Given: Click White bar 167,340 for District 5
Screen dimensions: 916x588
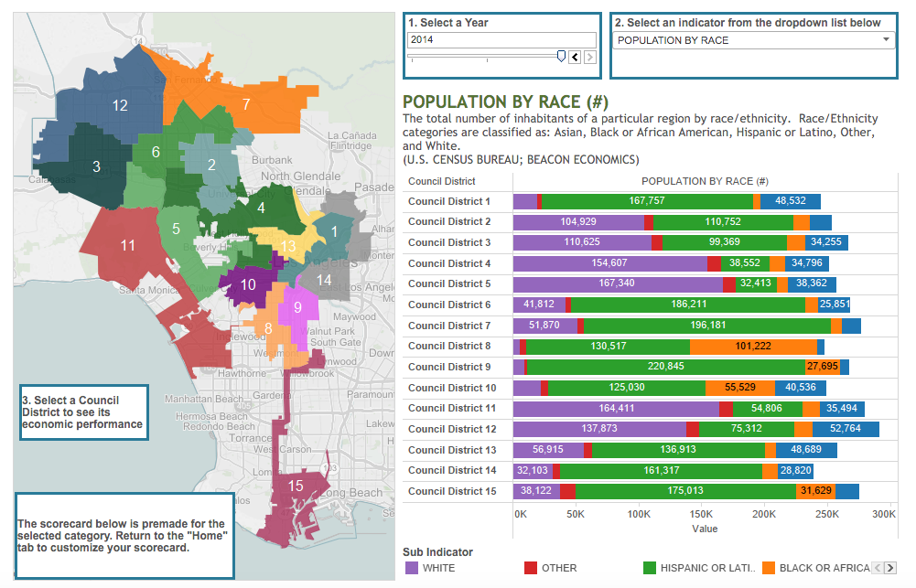Looking at the screenshot, I should tap(617, 284).
